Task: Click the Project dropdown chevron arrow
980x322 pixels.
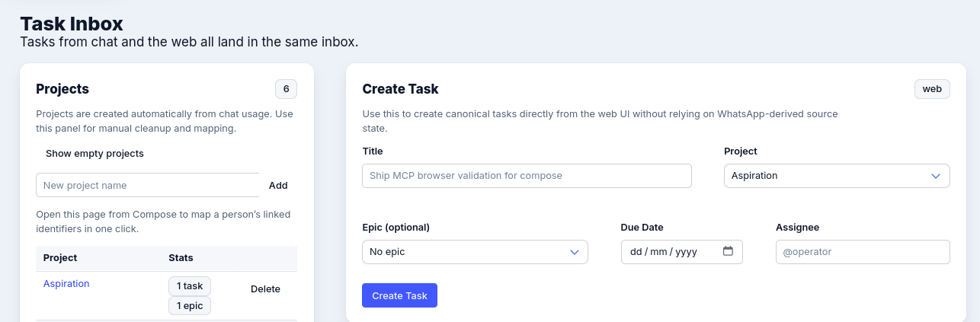Action: [x=936, y=176]
